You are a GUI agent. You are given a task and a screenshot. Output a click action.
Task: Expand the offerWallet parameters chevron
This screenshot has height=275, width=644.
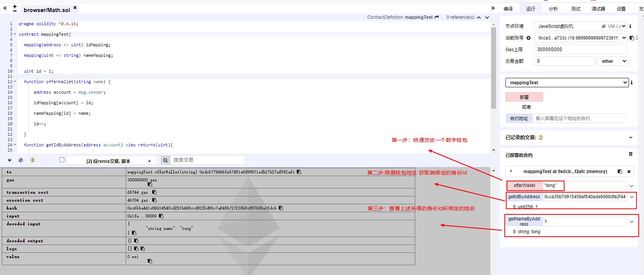coord(632,186)
